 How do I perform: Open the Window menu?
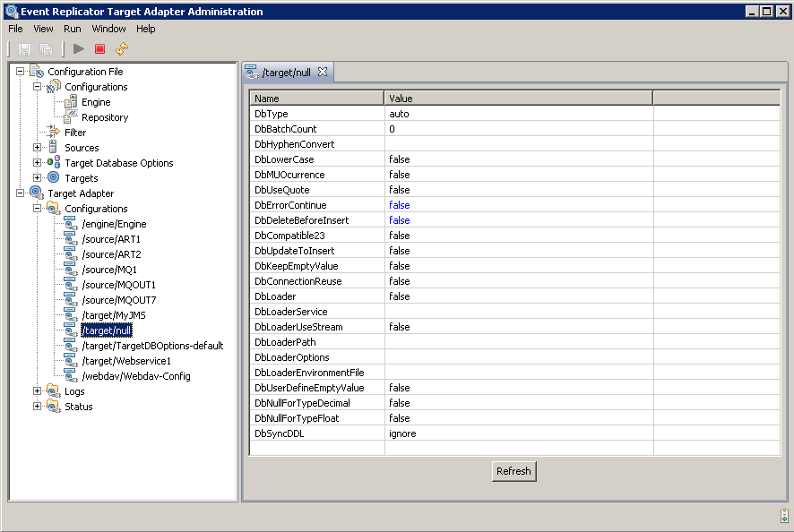click(x=108, y=29)
